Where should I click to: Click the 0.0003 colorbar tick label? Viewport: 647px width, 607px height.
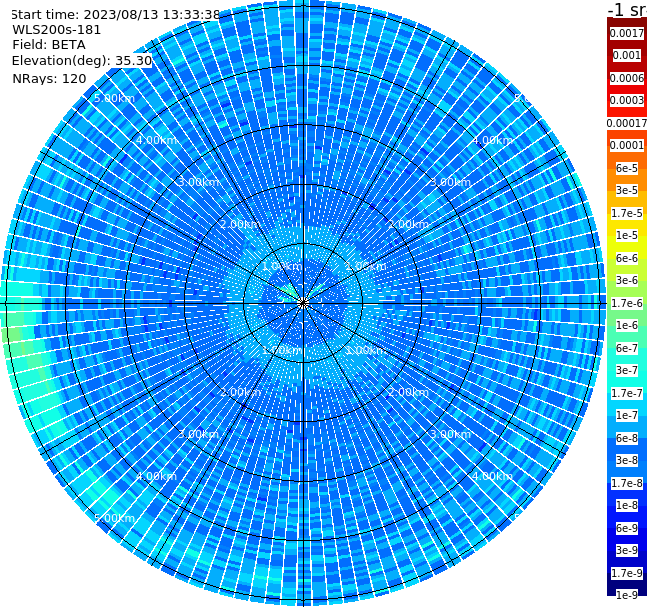click(x=627, y=100)
